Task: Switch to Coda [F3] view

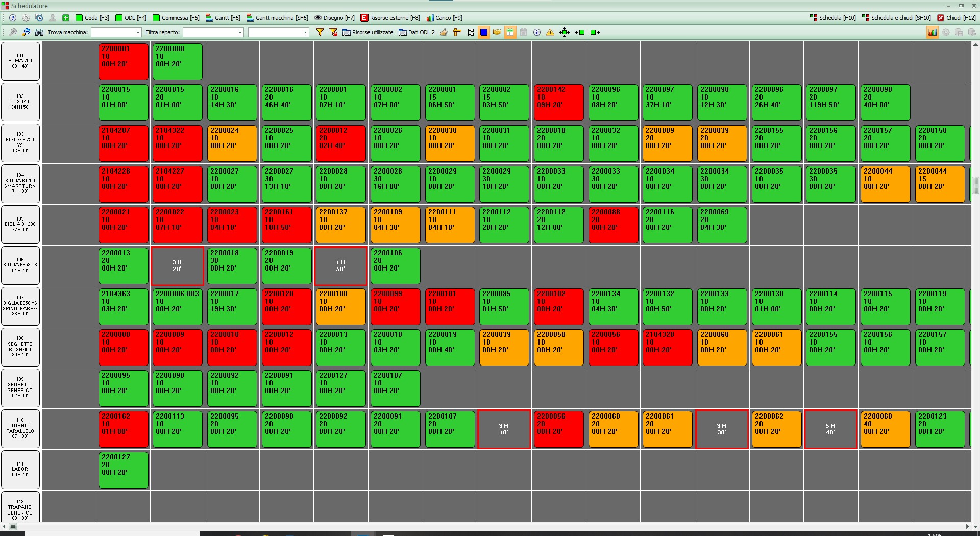Action: [x=92, y=18]
